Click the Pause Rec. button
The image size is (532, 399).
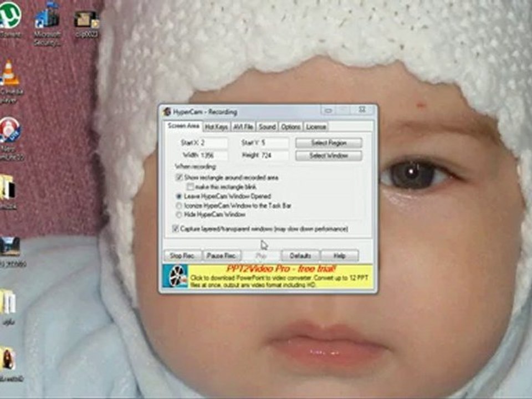point(222,255)
